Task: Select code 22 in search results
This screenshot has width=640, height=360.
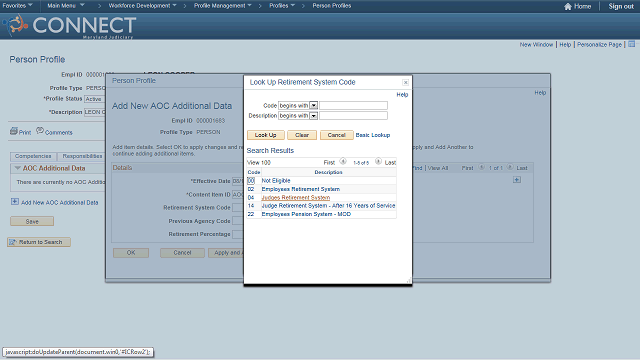Action: point(251,214)
